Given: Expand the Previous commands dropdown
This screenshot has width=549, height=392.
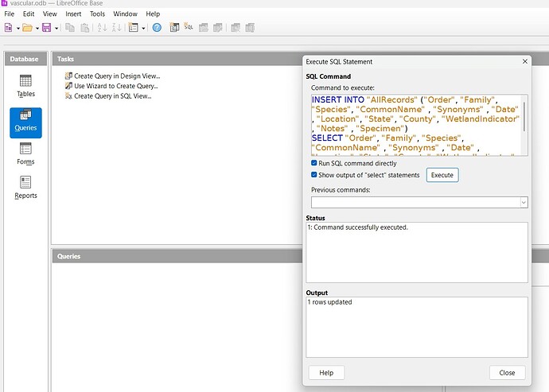Looking at the screenshot, I should tap(524, 203).
